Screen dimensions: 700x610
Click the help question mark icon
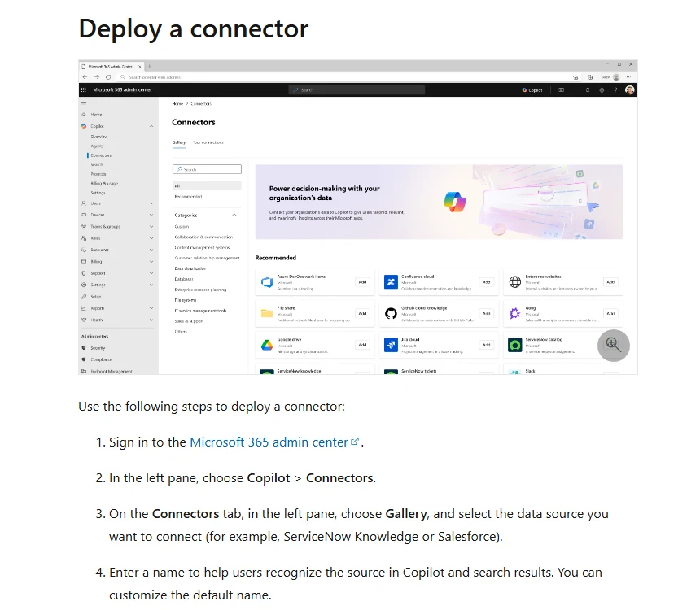click(615, 90)
